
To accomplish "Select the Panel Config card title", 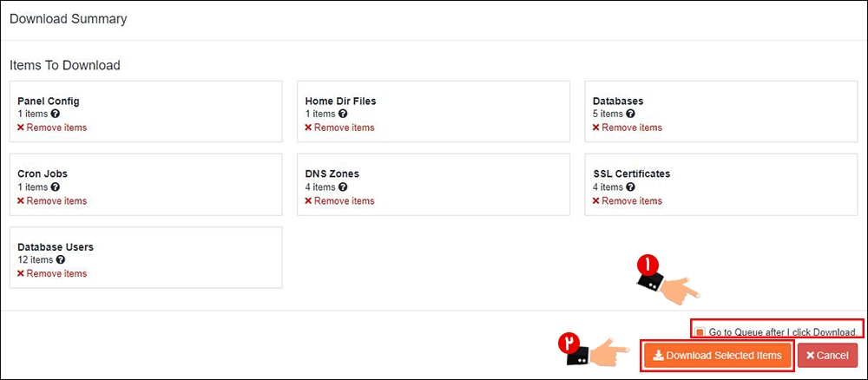I will (x=49, y=102).
